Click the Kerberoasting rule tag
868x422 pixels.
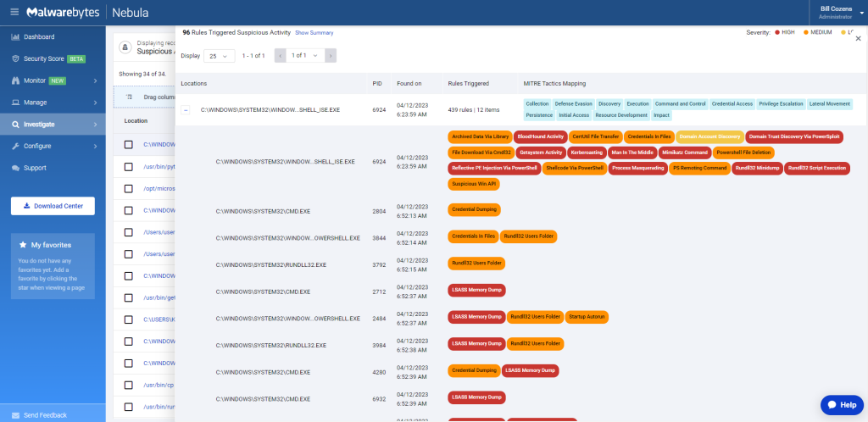click(x=587, y=152)
